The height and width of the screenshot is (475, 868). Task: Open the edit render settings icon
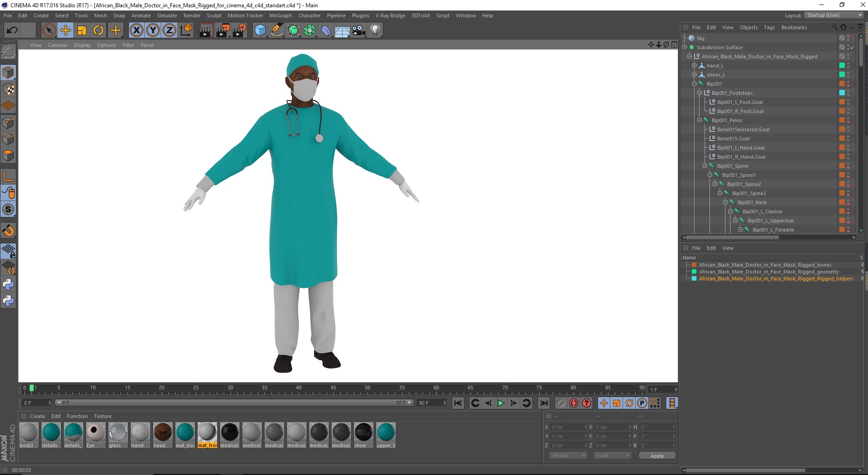pyautogui.click(x=240, y=31)
